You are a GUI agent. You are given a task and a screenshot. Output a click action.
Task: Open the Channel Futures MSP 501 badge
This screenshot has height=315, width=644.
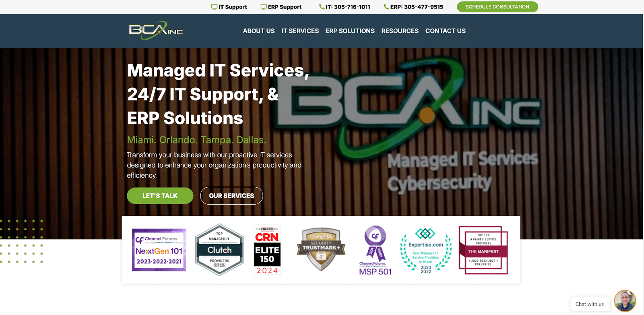point(375,250)
